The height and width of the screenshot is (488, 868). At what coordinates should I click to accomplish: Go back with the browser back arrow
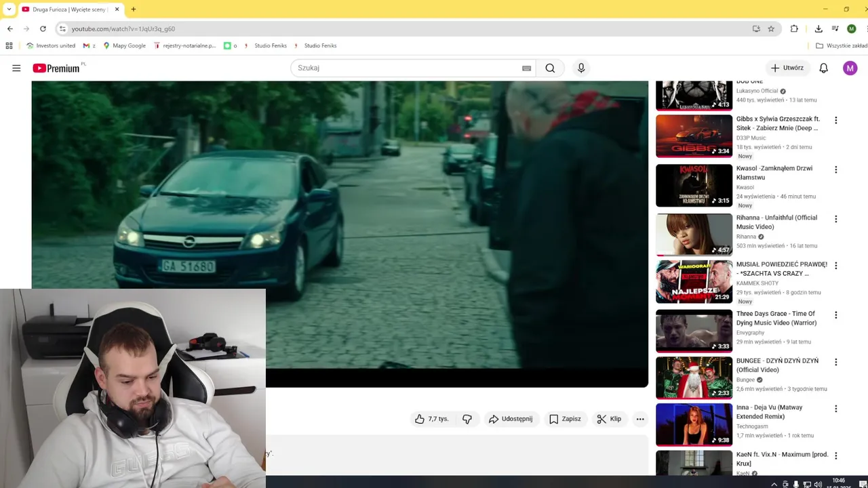pos(9,28)
